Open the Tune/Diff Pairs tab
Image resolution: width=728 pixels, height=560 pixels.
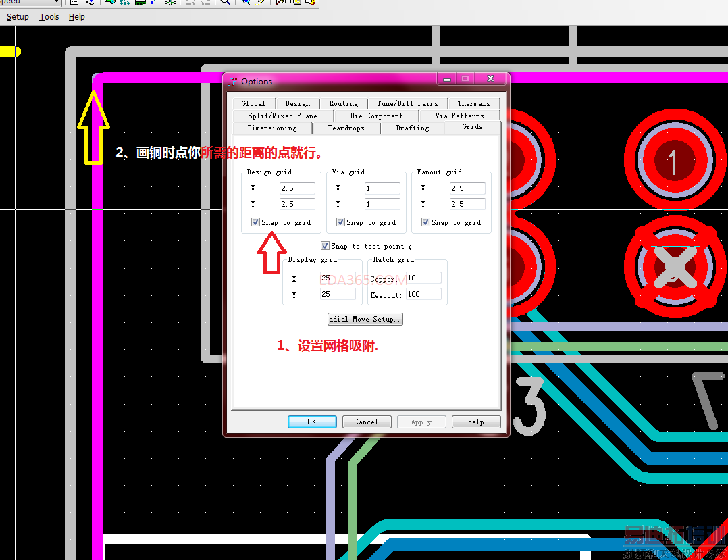point(407,103)
